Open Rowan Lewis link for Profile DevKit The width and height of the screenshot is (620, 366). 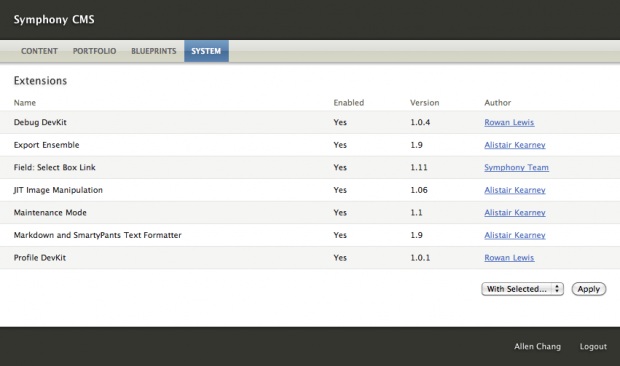coord(509,257)
